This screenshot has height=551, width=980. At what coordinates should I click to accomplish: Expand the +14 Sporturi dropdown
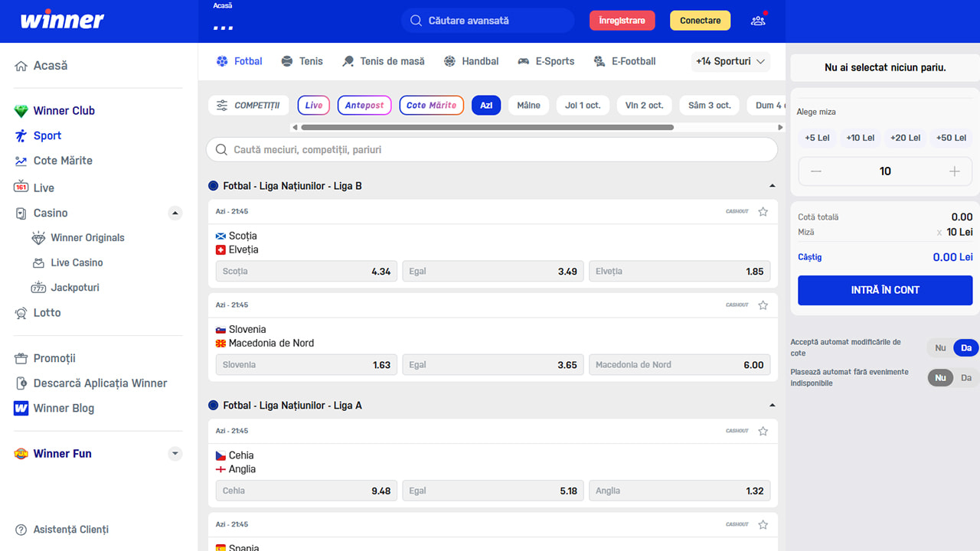click(730, 61)
